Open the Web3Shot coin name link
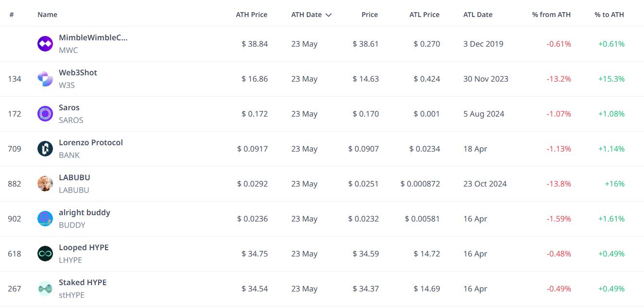This screenshot has width=644, height=307. coord(78,72)
